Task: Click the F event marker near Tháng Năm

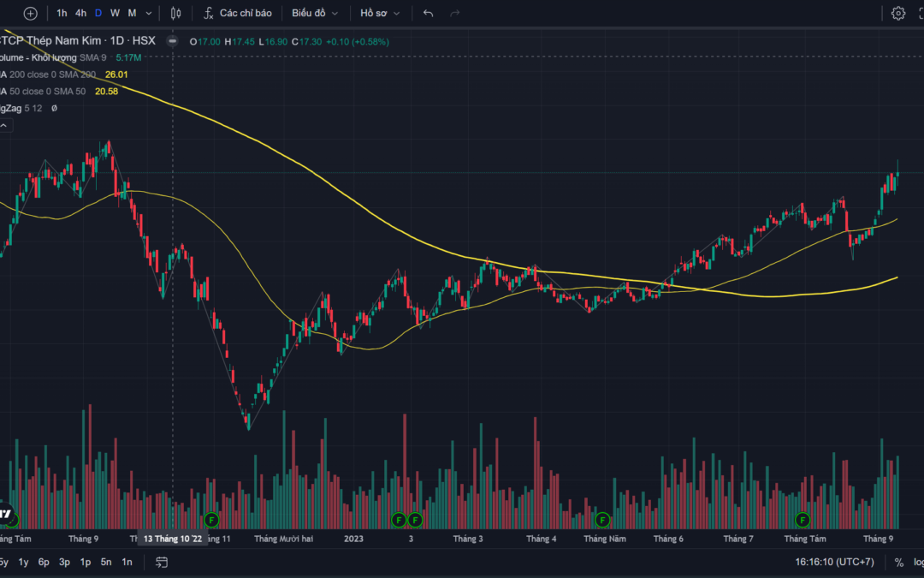Action: pyautogui.click(x=602, y=519)
